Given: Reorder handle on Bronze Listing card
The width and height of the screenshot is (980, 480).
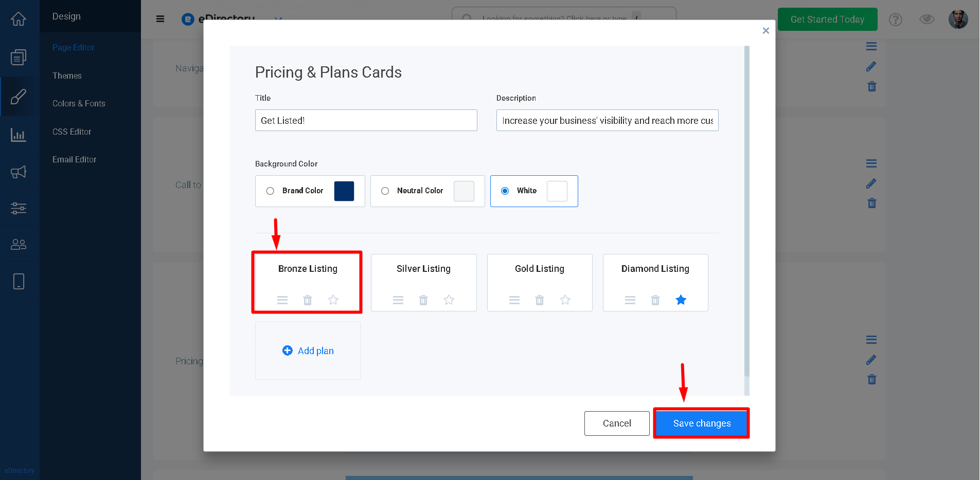Looking at the screenshot, I should point(282,300).
